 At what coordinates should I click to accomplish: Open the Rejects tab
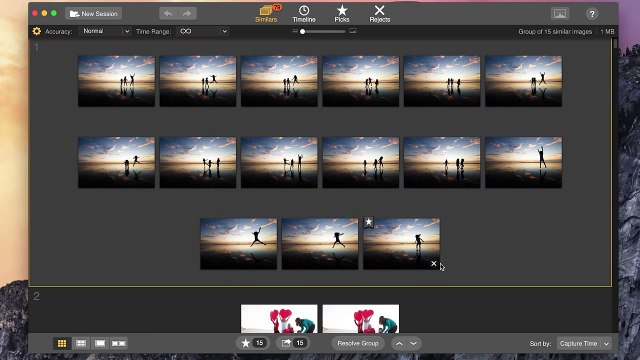380,14
